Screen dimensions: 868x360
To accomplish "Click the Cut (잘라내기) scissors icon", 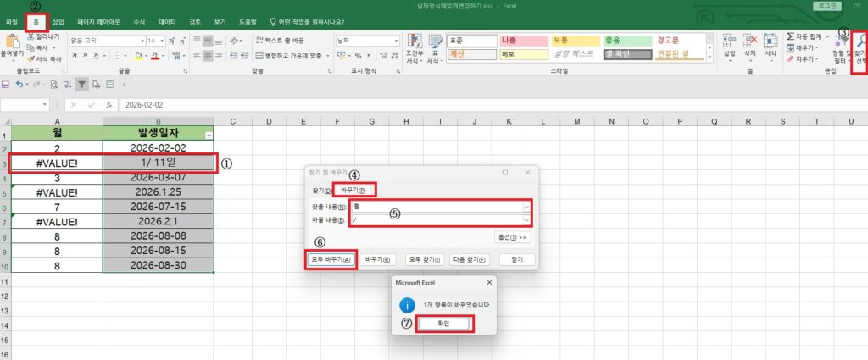I will tap(31, 36).
